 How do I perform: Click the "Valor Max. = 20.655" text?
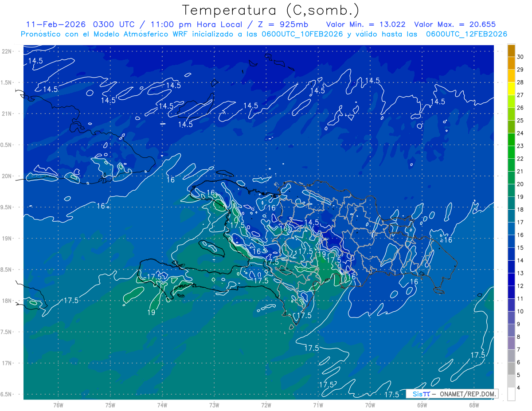tap(455, 24)
